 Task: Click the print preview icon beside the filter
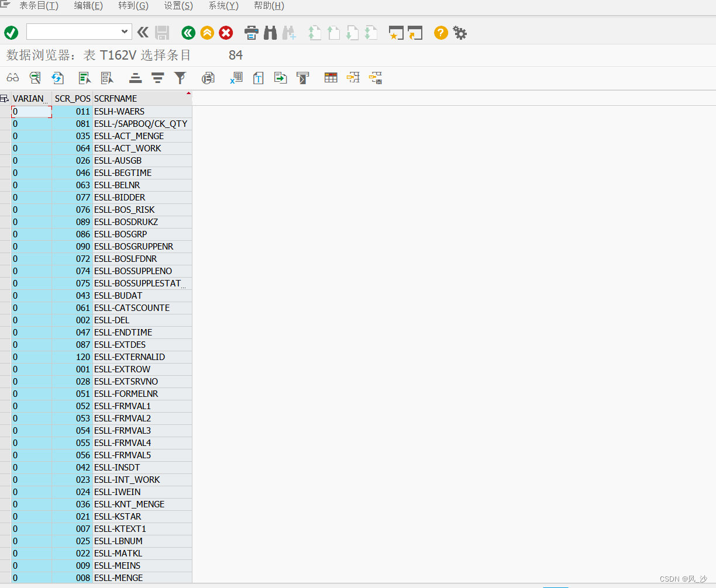pos(208,78)
